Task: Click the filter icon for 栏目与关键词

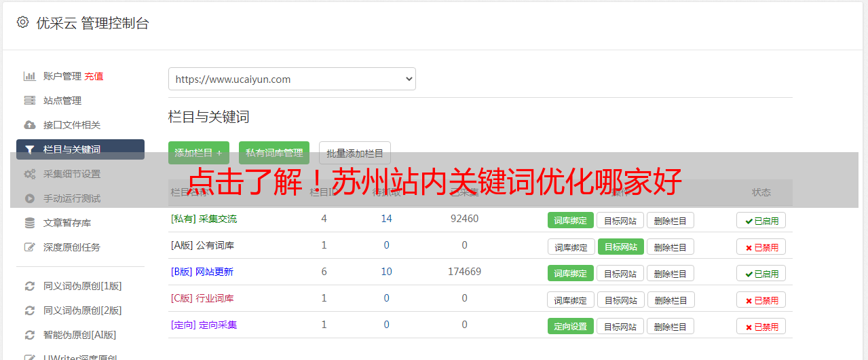Action: pos(29,149)
